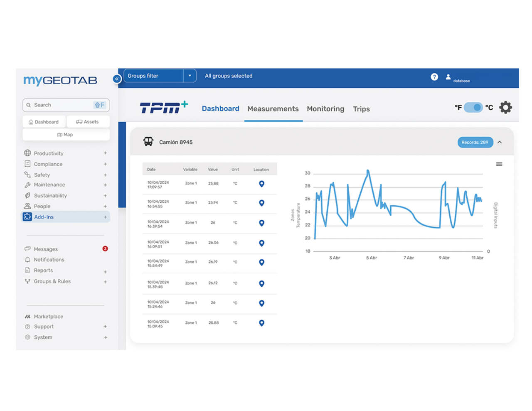Click the Variable column header
The height and width of the screenshot is (411, 532).
[190, 170]
